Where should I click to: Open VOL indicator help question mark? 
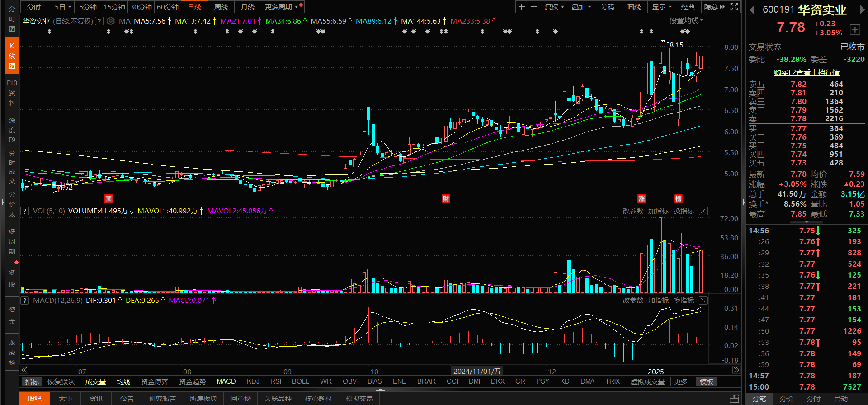coord(25,211)
